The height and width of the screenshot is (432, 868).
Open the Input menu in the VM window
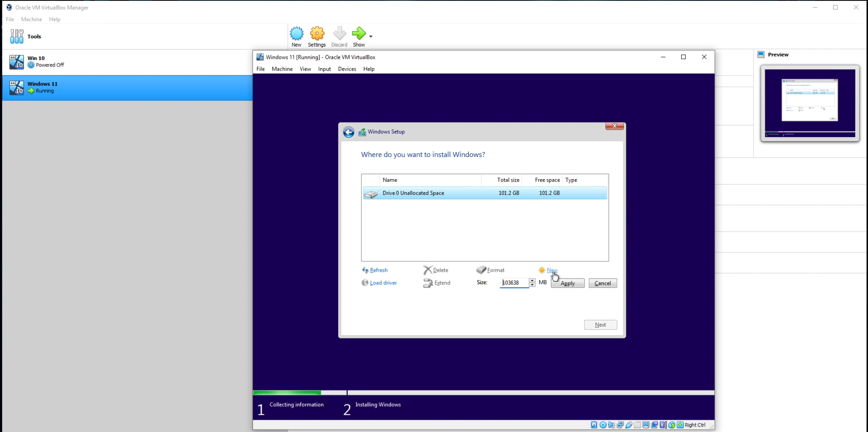click(x=325, y=69)
